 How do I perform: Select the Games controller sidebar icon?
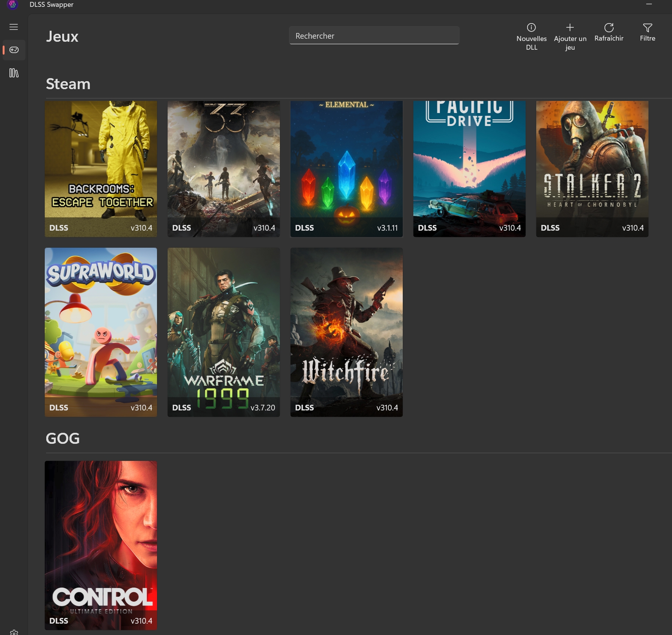pyautogui.click(x=14, y=50)
